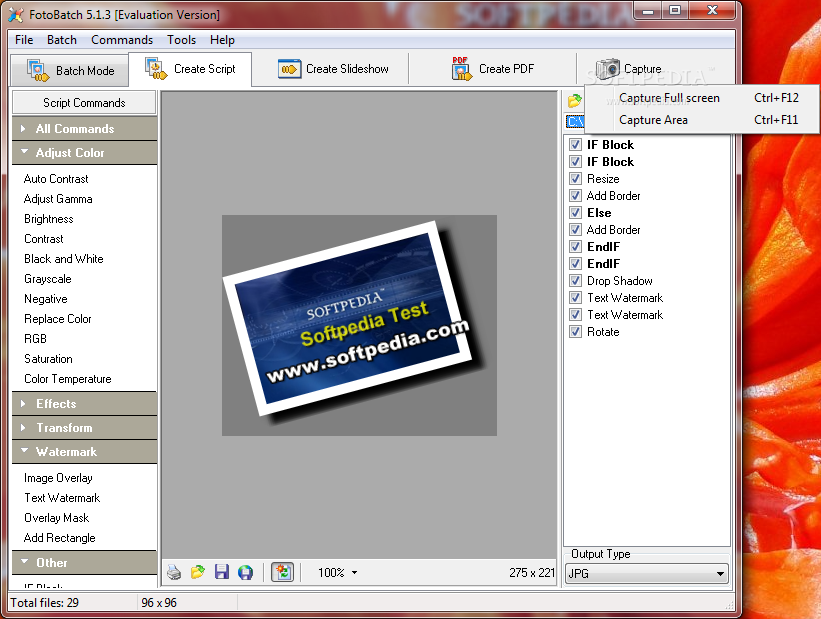
Task: Select the Color Temperature command
Action: 68,379
